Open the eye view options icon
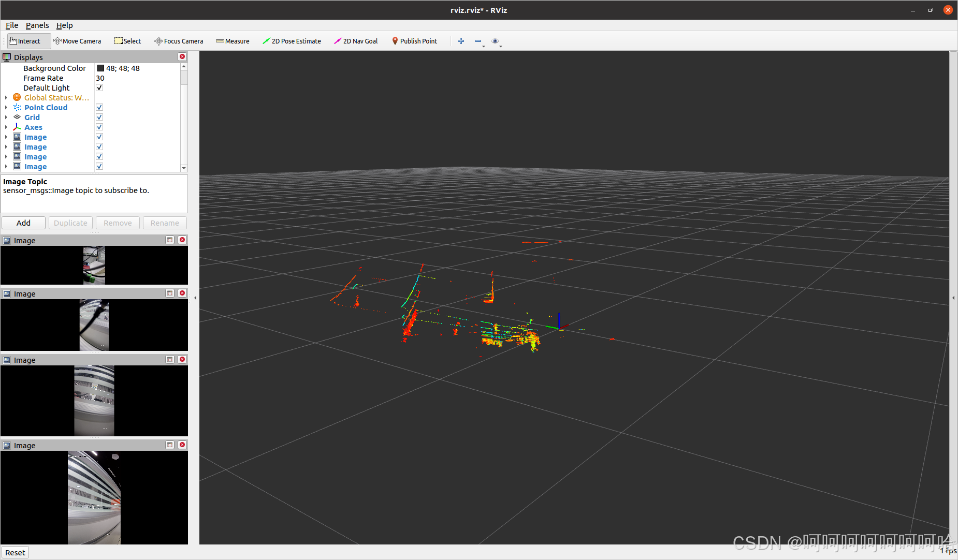The width and height of the screenshot is (958, 560). point(495,41)
